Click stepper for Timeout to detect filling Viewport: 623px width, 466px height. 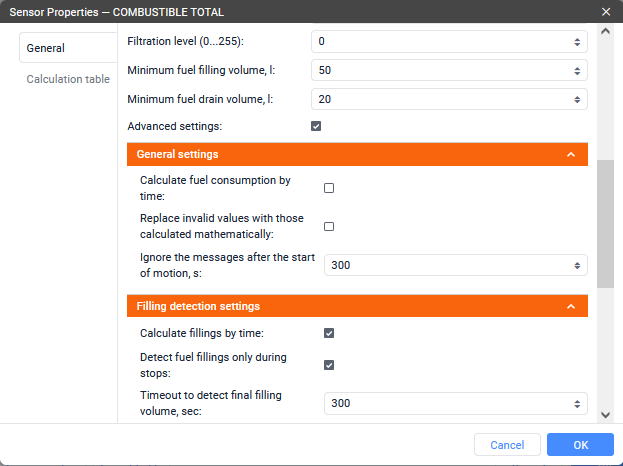coord(576,404)
